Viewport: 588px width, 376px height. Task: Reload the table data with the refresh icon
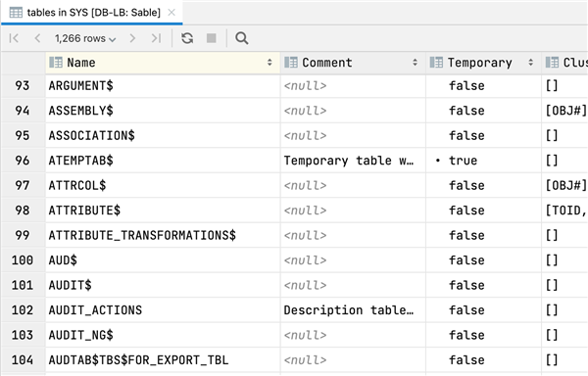point(187,38)
